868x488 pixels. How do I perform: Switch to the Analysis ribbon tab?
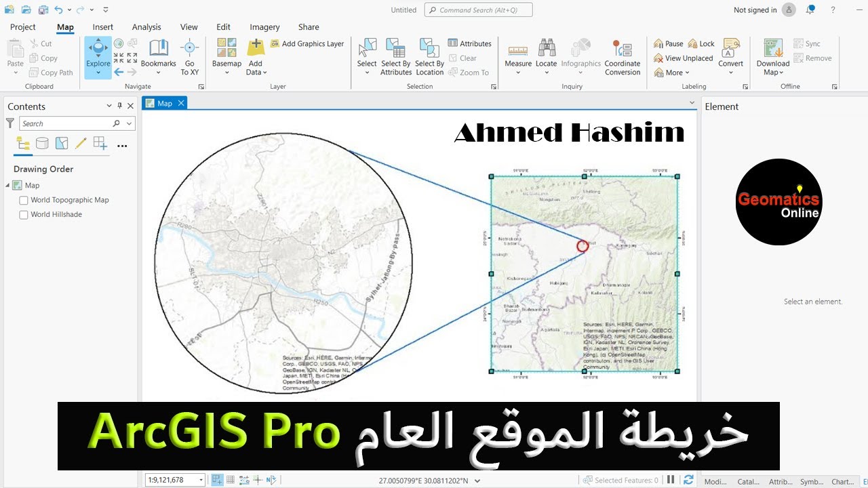146,27
